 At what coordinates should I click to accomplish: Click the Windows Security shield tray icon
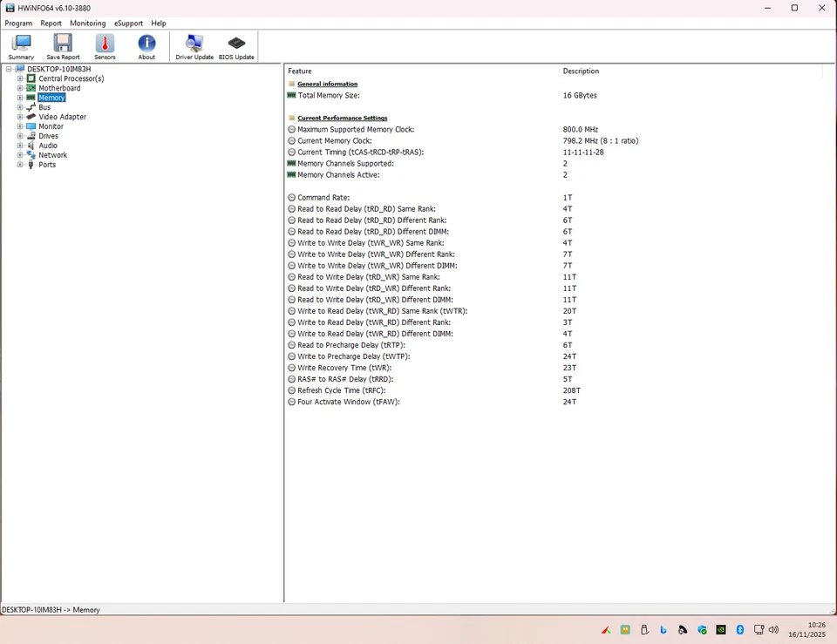pos(702,629)
